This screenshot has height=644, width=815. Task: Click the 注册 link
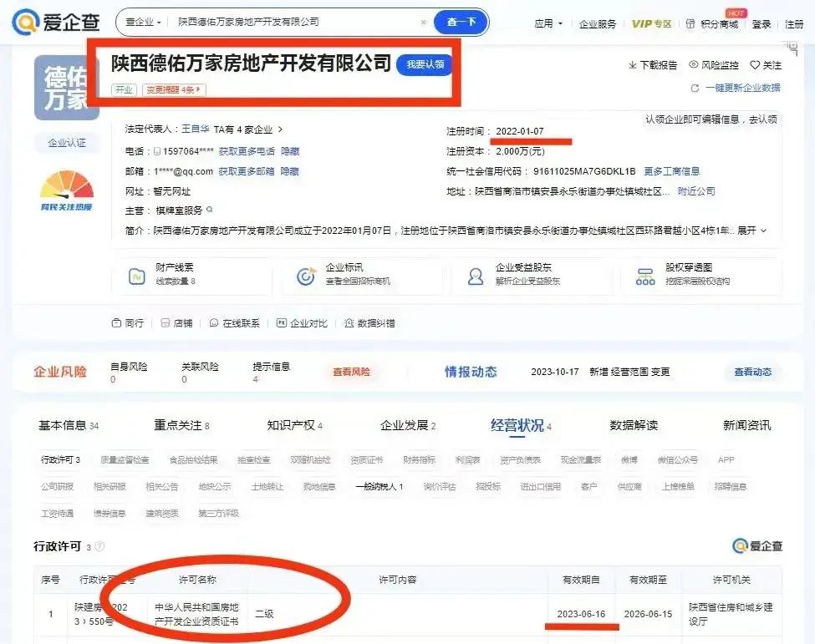794,24
